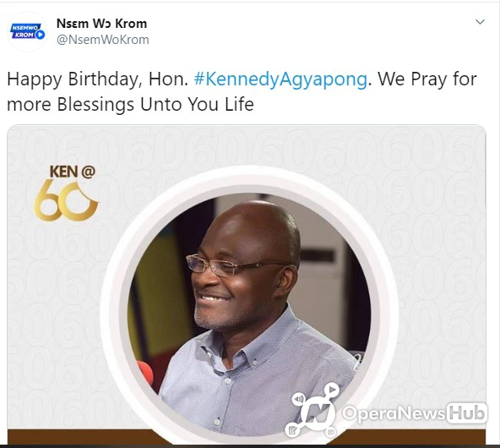The height and width of the screenshot is (448, 500).
Task: Follow the #KennedyAgyapong hashtag
Action: pos(280,79)
